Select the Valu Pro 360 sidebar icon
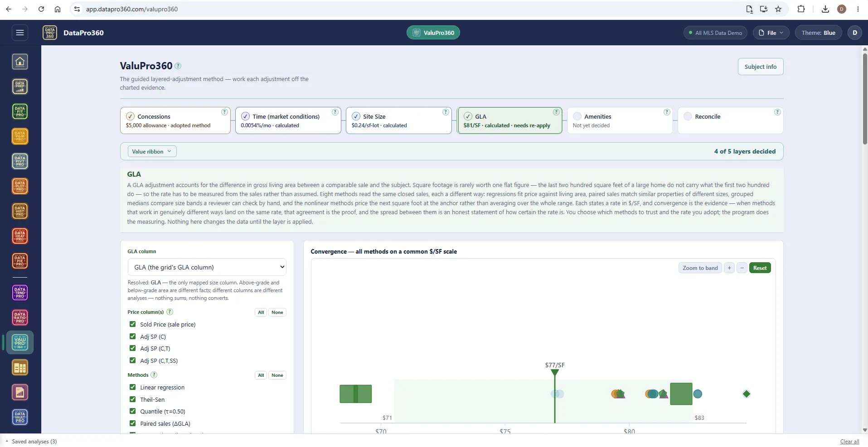 point(20,342)
